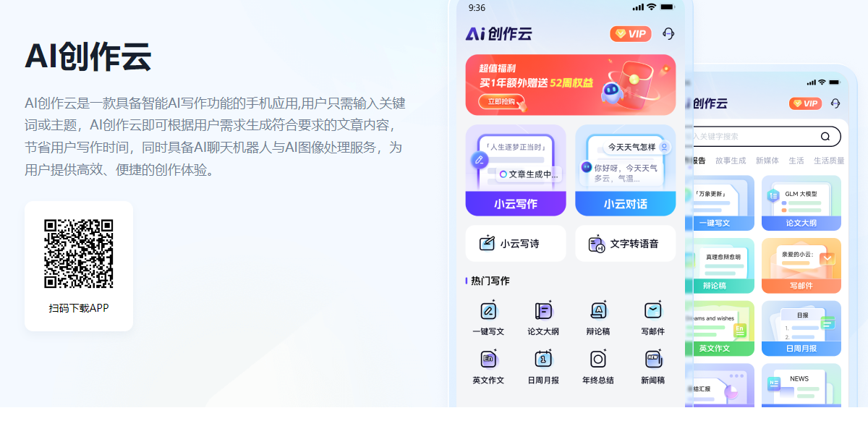Tap the 英文作文 card on the back phone

[x=723, y=328]
